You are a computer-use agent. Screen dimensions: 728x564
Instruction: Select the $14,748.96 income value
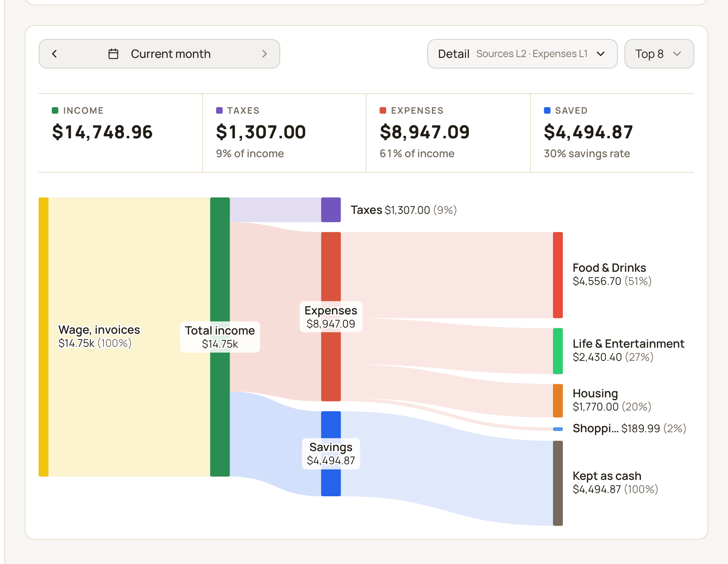click(102, 132)
